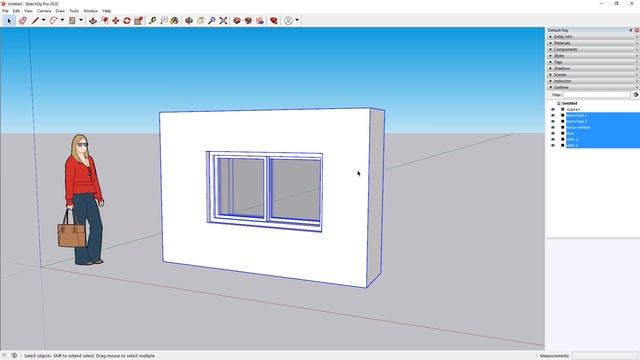Expand the Materials panel
This screenshot has height=360, width=640.
tap(593, 43)
